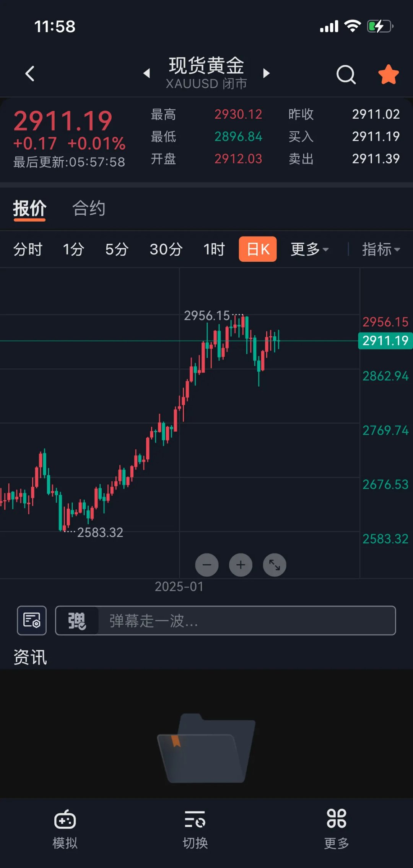Open 模拟 simulation trading
Image resolution: width=413 pixels, height=868 pixels.
coord(65,830)
